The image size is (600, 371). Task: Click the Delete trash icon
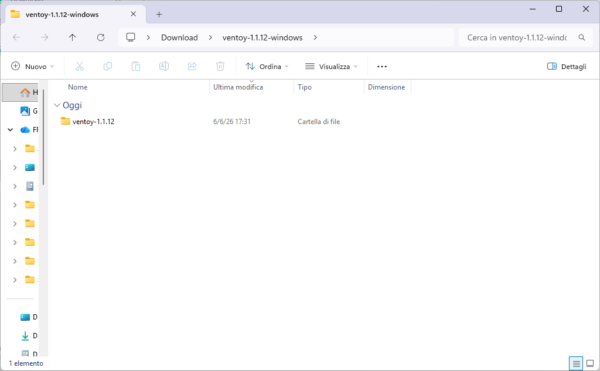point(220,67)
